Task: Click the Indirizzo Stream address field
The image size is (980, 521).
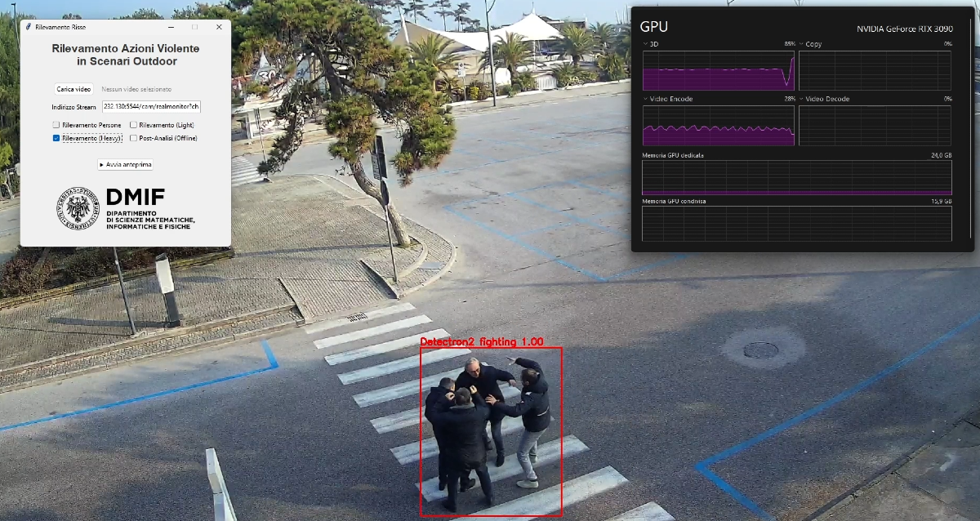Action: click(151, 106)
